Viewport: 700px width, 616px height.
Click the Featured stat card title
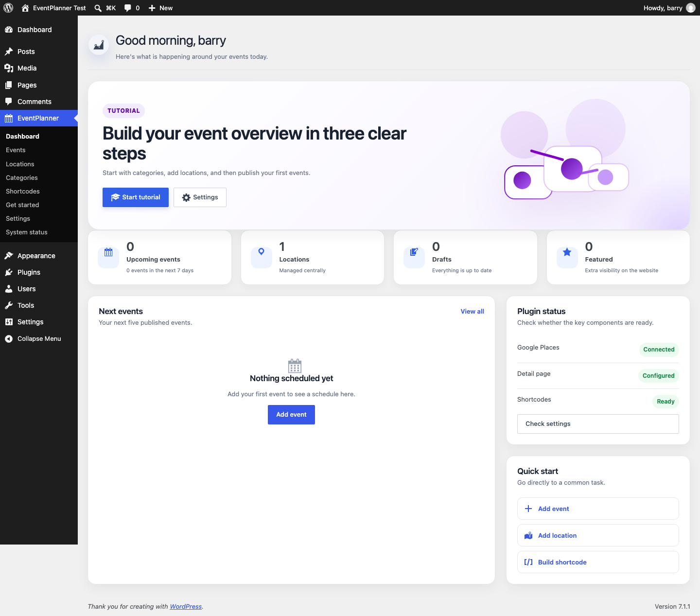pos(599,260)
